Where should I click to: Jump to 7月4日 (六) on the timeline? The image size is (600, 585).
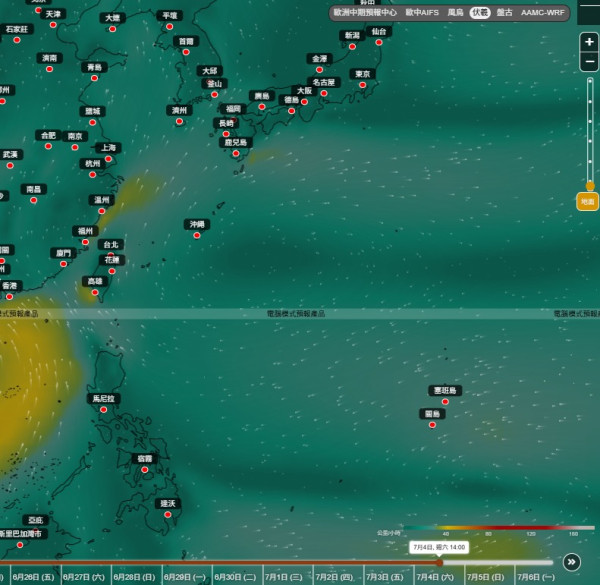pyautogui.click(x=435, y=577)
